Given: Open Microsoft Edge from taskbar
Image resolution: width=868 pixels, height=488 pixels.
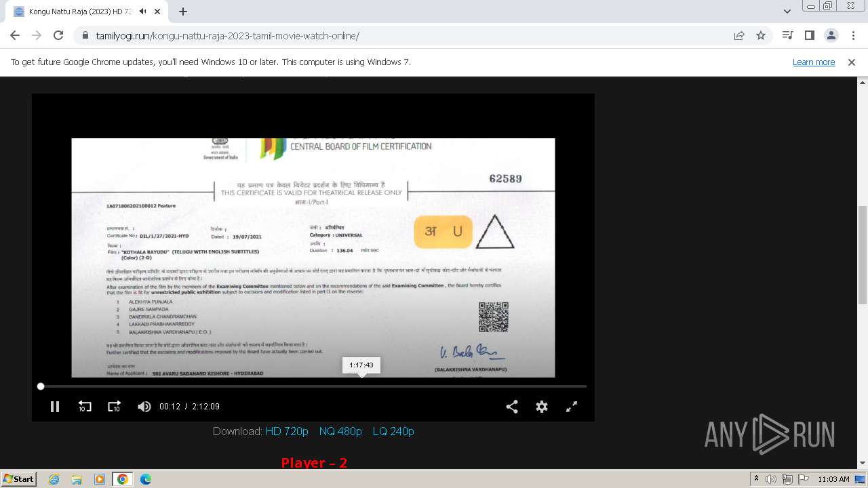Looking at the screenshot, I should pyautogui.click(x=145, y=479).
